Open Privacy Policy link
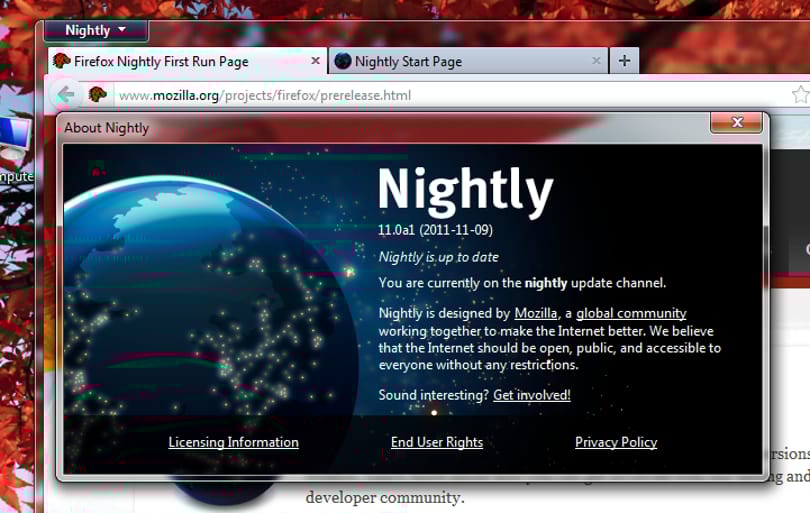Image resolution: width=810 pixels, height=513 pixels. (x=616, y=442)
